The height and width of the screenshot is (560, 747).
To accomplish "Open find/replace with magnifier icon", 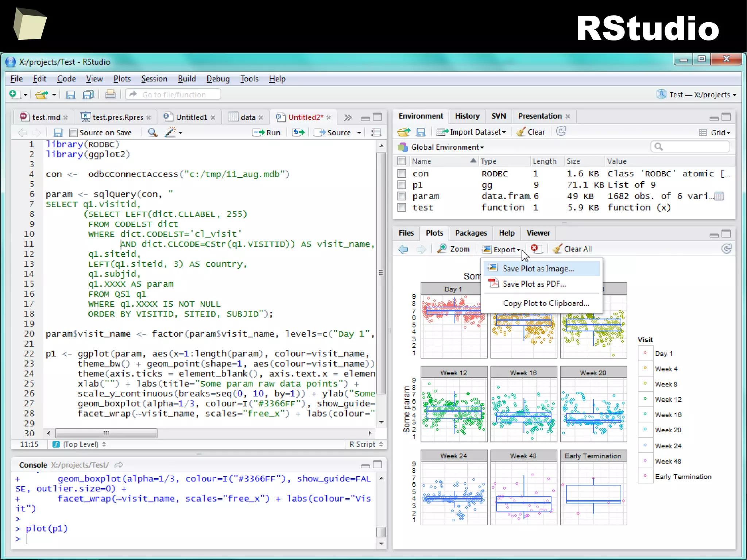I will [x=152, y=132].
